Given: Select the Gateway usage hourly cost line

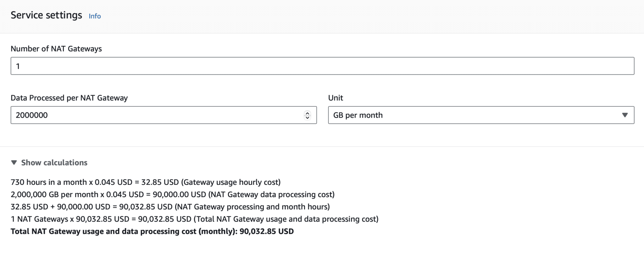Looking at the screenshot, I should 146,182.
